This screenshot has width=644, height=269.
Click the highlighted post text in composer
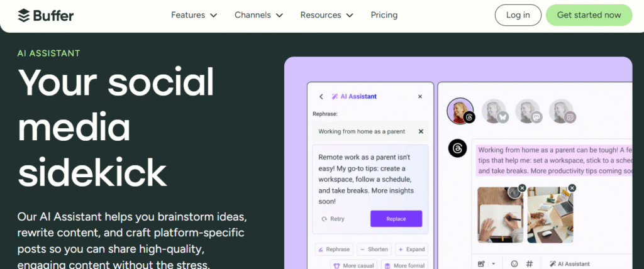(555, 160)
